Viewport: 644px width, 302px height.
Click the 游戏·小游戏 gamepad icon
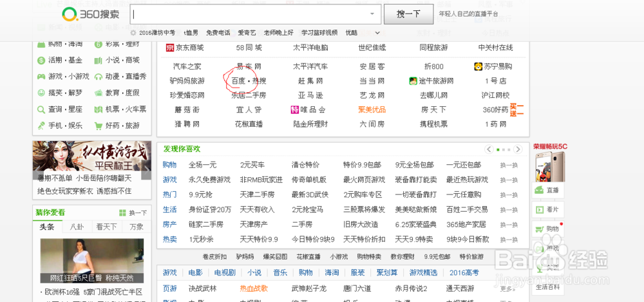click(41, 77)
